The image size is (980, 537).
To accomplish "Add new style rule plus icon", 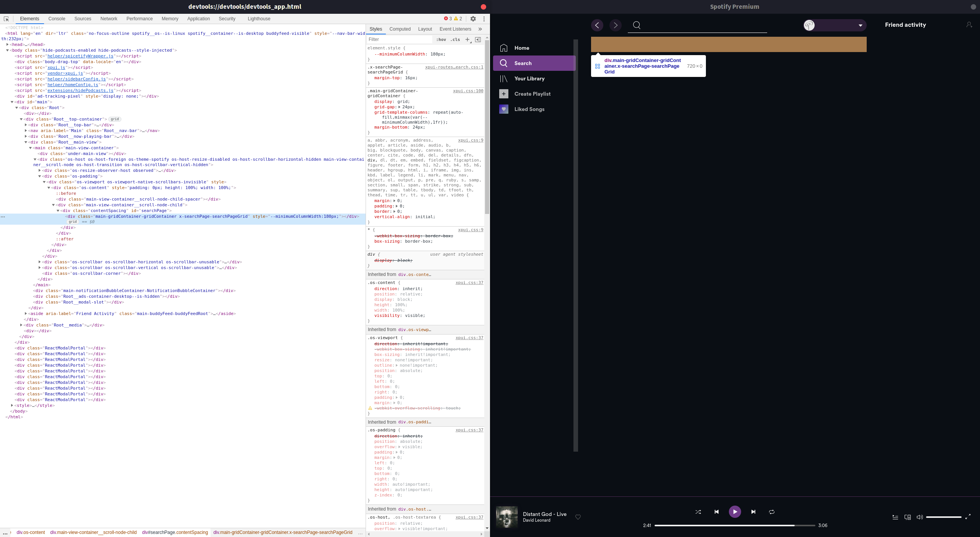I will tap(467, 39).
